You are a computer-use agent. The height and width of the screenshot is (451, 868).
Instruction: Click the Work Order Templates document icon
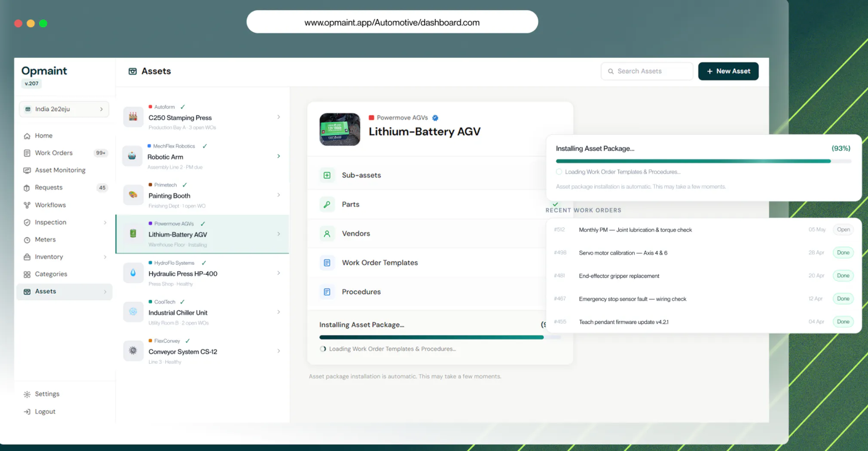click(x=327, y=263)
